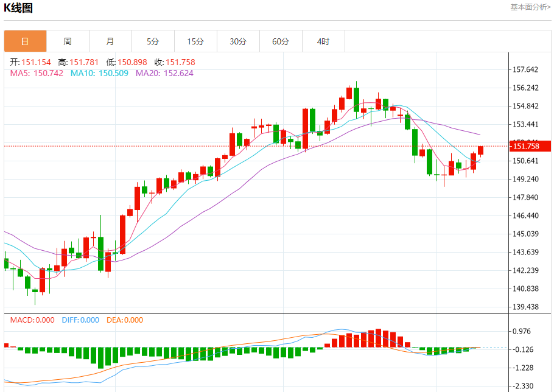Screen dimensions: 554x392
Task: Choose the 30分 interval tab
Action: [x=238, y=41]
